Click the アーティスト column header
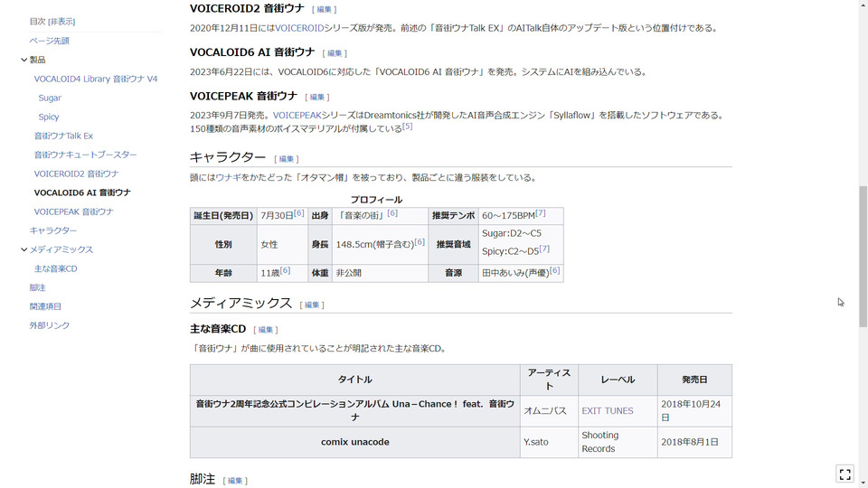 (549, 380)
